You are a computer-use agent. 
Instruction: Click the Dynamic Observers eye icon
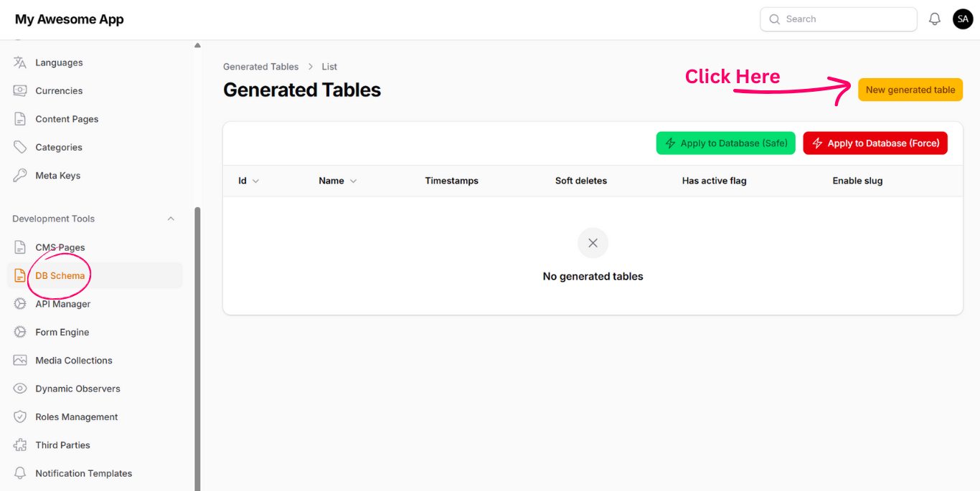(x=20, y=388)
